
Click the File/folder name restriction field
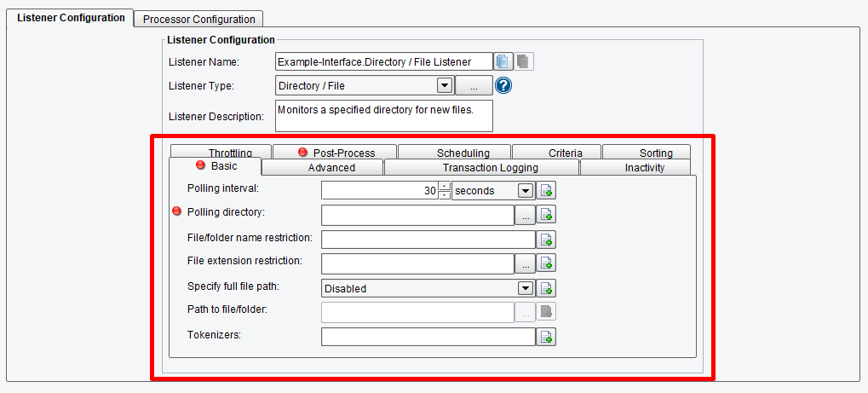tap(428, 240)
